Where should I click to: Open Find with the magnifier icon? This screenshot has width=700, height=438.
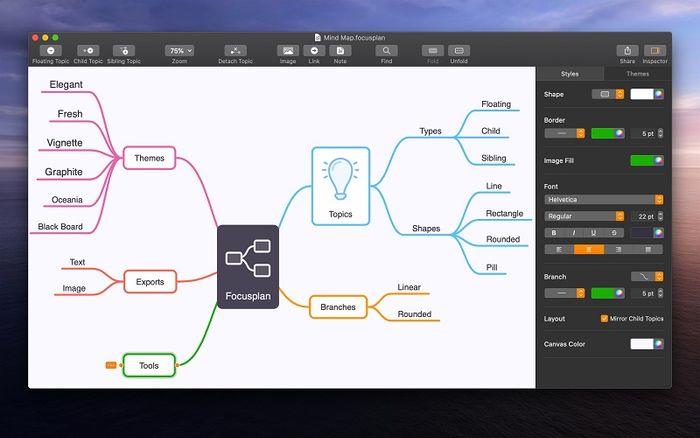[387, 50]
